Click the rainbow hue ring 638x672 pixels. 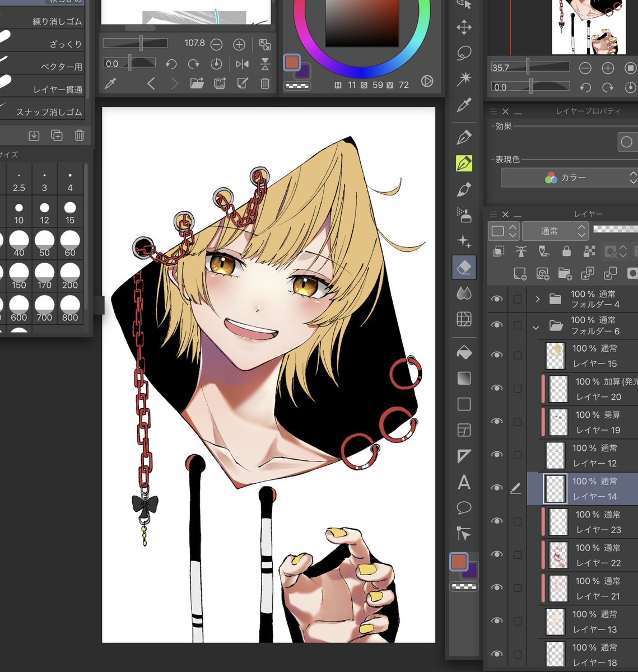point(362,72)
